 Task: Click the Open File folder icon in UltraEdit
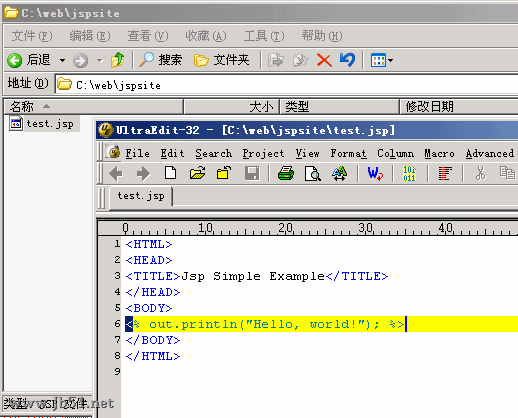(x=197, y=173)
